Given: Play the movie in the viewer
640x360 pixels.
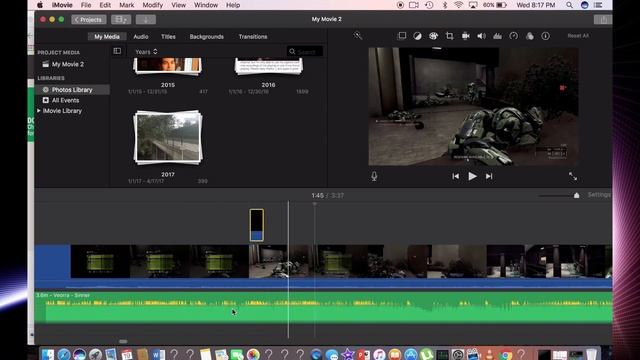Looking at the screenshot, I should coord(472,176).
